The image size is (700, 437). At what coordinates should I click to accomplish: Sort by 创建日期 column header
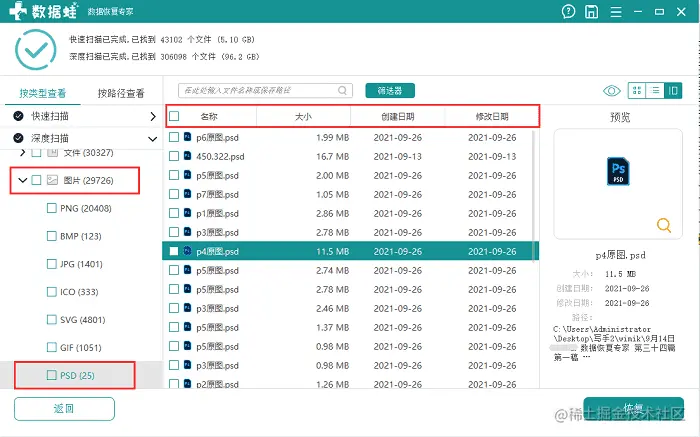tap(398, 117)
